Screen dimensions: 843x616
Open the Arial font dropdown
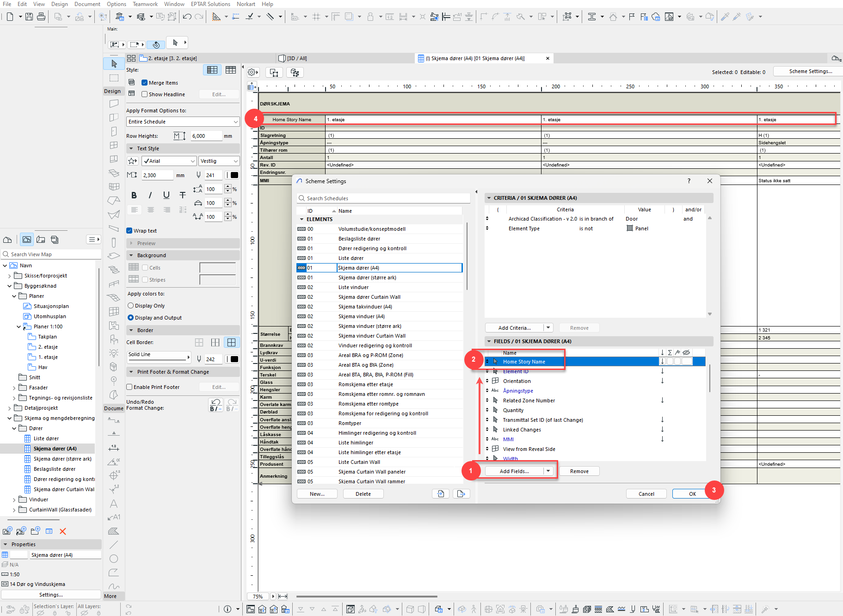click(169, 161)
